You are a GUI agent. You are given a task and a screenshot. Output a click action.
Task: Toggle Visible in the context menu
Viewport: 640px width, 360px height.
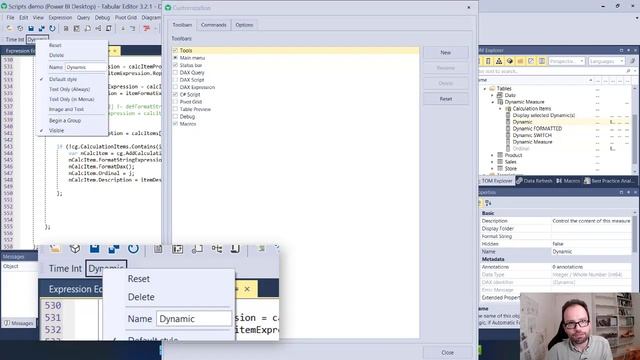56,130
